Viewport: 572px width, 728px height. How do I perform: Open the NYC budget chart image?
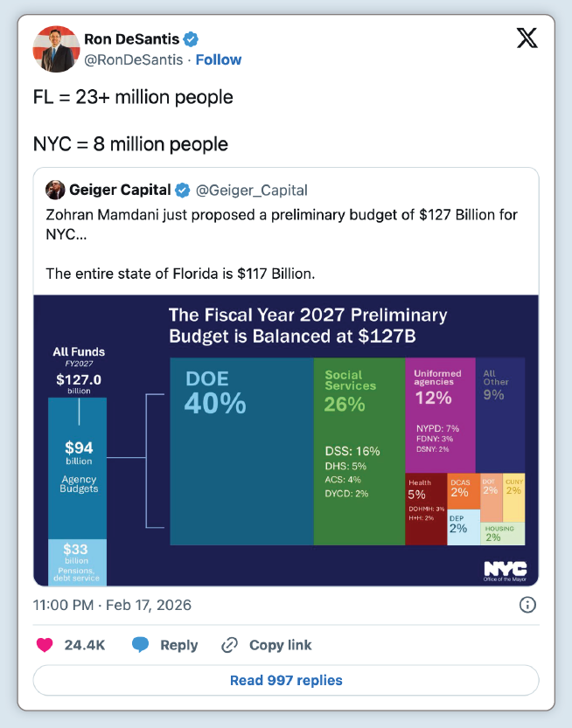[x=286, y=440]
